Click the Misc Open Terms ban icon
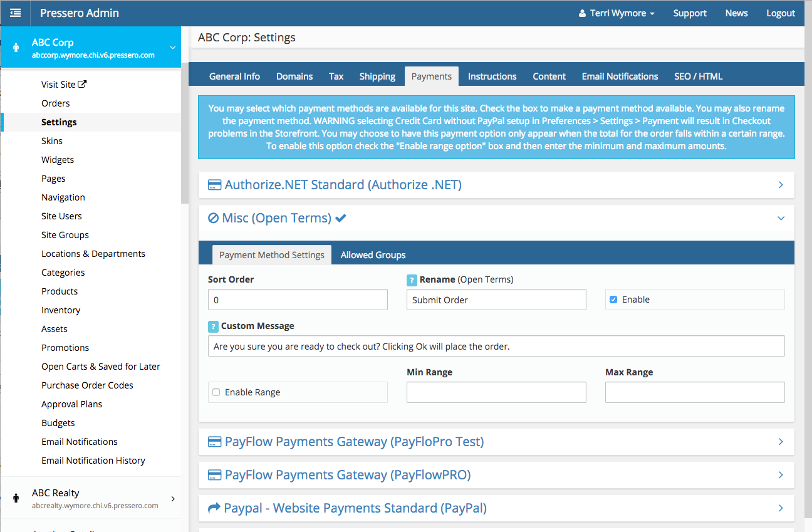 [x=214, y=218]
